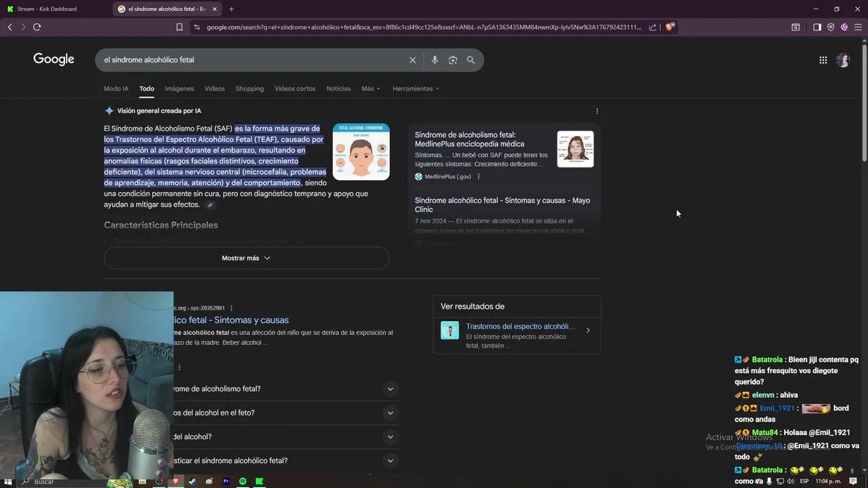The width and height of the screenshot is (868, 488).
Task: Expand AI overview with Mostrar más
Action: click(x=246, y=258)
